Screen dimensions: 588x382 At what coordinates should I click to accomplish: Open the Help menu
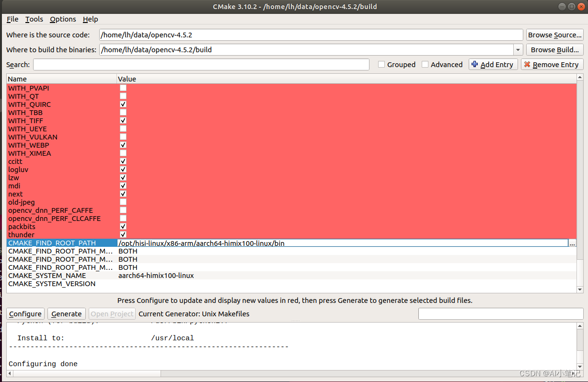point(90,19)
